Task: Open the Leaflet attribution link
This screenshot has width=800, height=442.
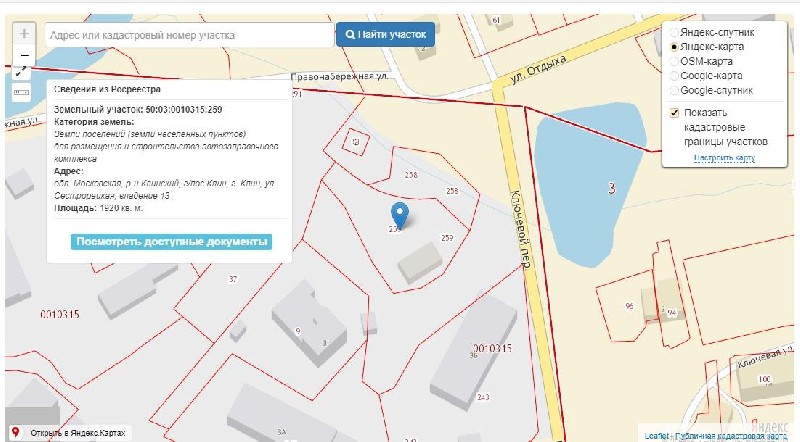Action: 656,436
